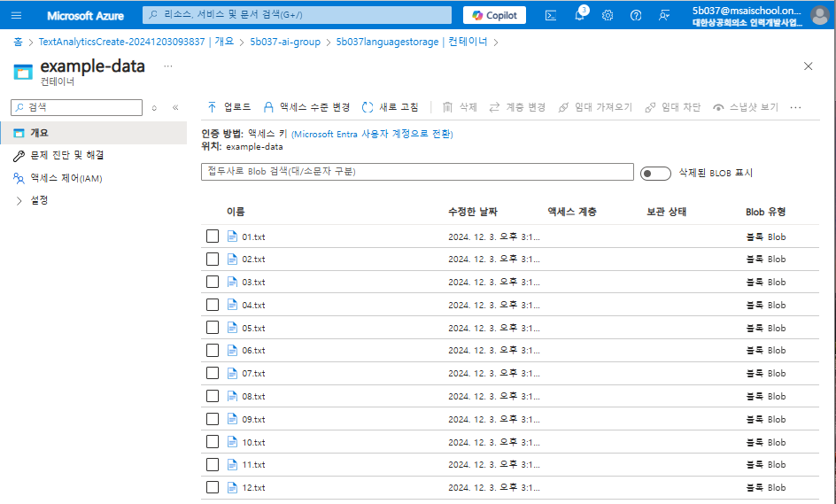Open portal settings gear icon
The width and height of the screenshot is (836, 504).
(x=608, y=15)
